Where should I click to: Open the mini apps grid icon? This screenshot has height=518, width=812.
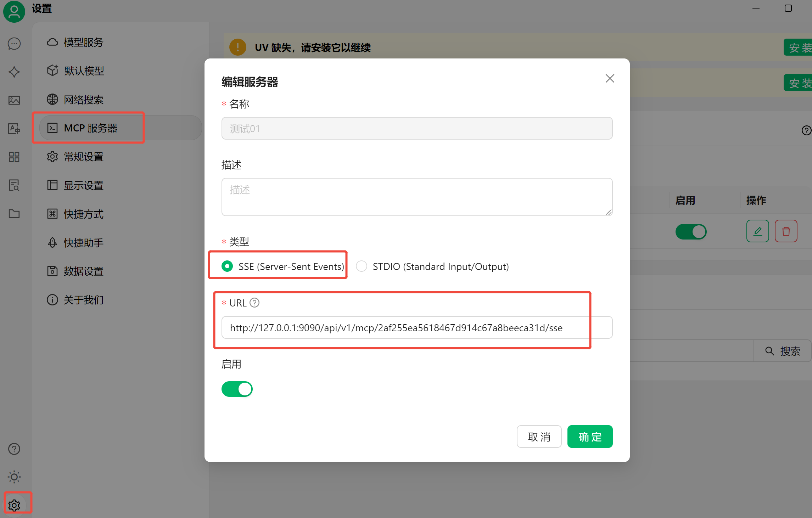(x=14, y=157)
